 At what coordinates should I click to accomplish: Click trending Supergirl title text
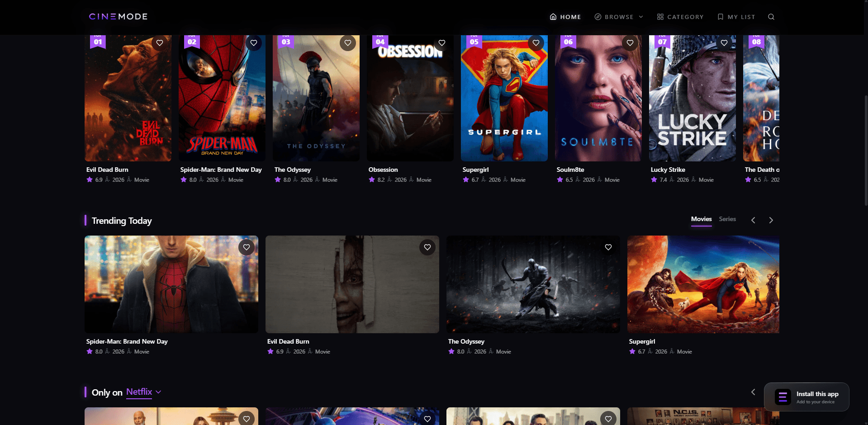642,341
